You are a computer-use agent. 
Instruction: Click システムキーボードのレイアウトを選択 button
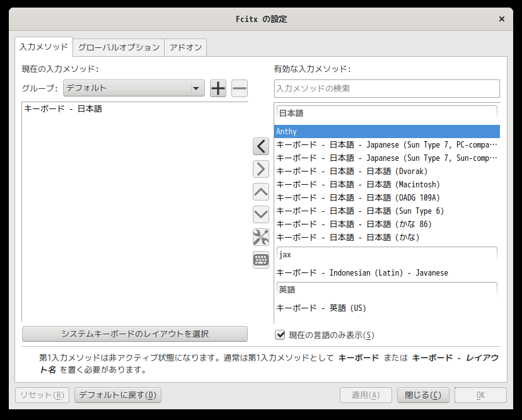(x=135, y=334)
